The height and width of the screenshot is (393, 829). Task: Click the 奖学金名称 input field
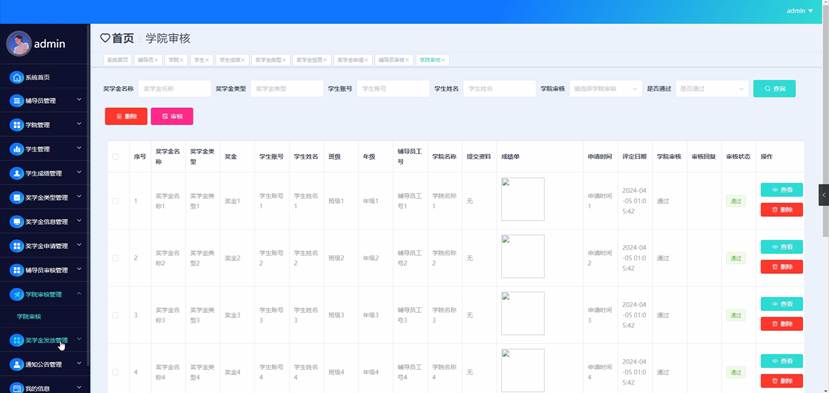point(174,89)
